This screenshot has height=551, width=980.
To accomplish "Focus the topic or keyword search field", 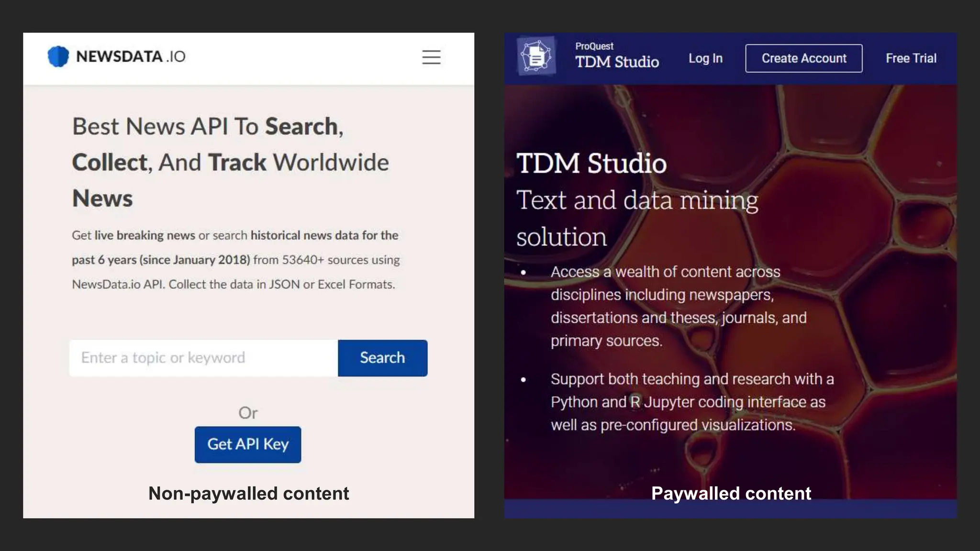I will click(204, 358).
